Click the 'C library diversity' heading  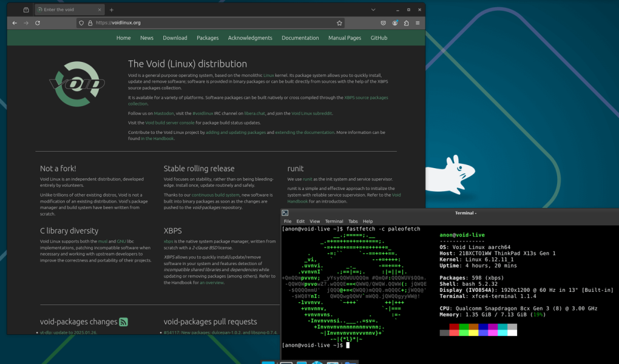[x=69, y=231]
